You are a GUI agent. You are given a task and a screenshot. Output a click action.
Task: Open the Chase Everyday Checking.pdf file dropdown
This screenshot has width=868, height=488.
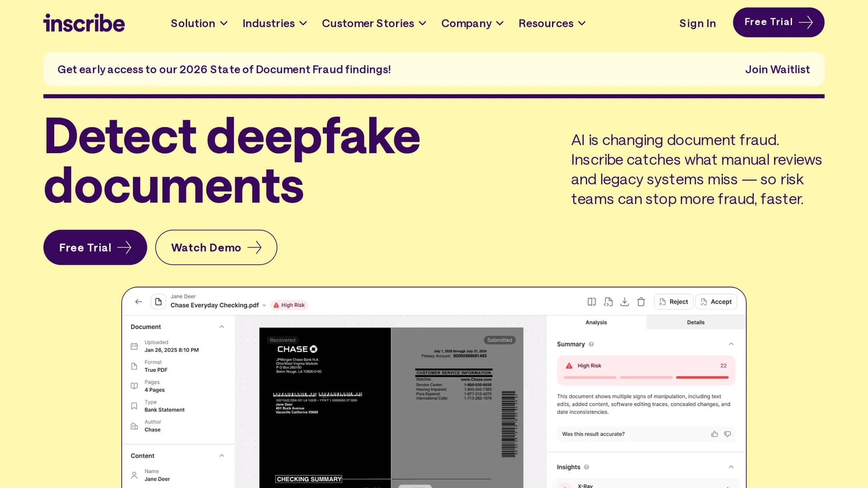pos(264,305)
